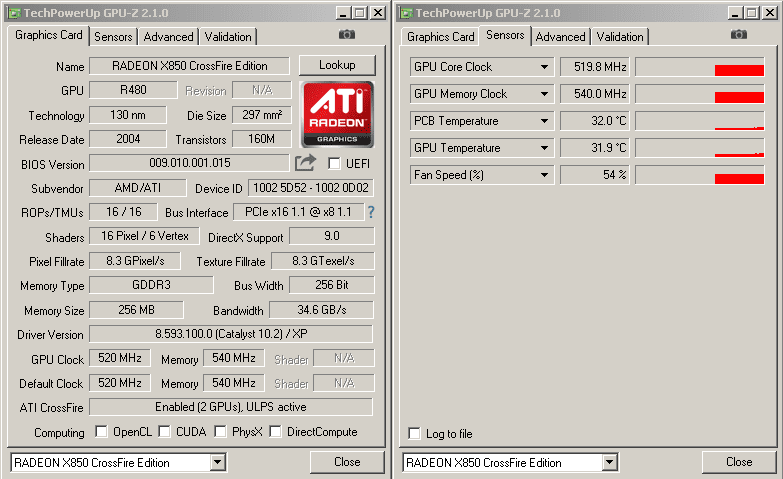
Task: Click the Lookup button
Action: (337, 65)
